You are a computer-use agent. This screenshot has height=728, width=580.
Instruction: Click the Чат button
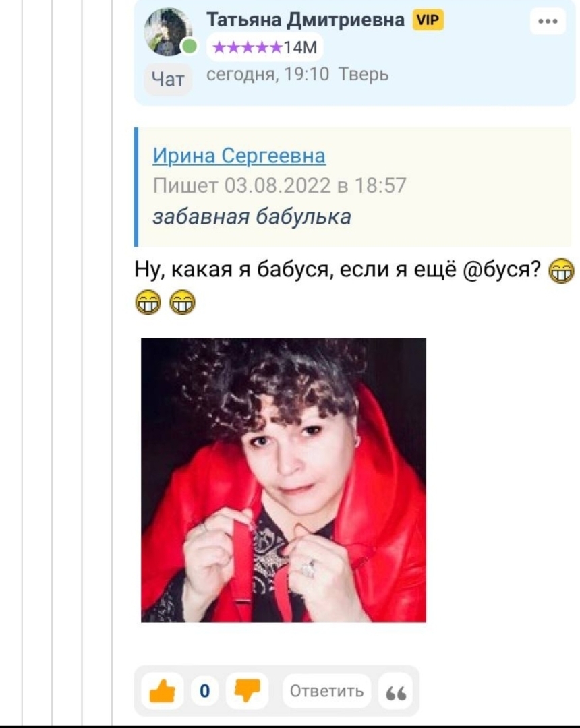[x=168, y=80]
